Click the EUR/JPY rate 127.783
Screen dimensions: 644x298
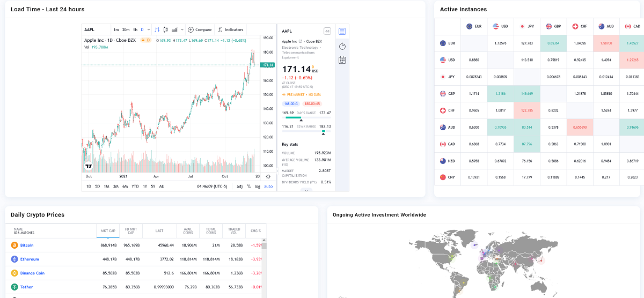click(526, 43)
